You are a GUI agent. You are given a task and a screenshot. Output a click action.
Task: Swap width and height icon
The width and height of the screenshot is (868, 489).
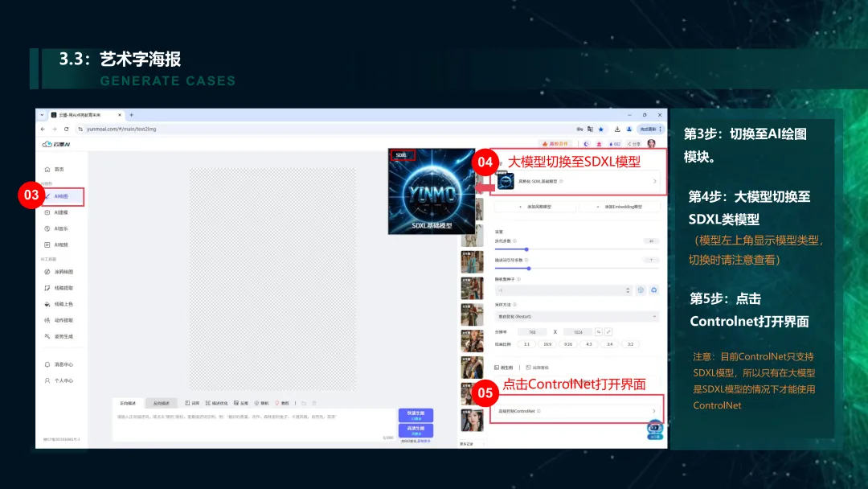point(599,331)
